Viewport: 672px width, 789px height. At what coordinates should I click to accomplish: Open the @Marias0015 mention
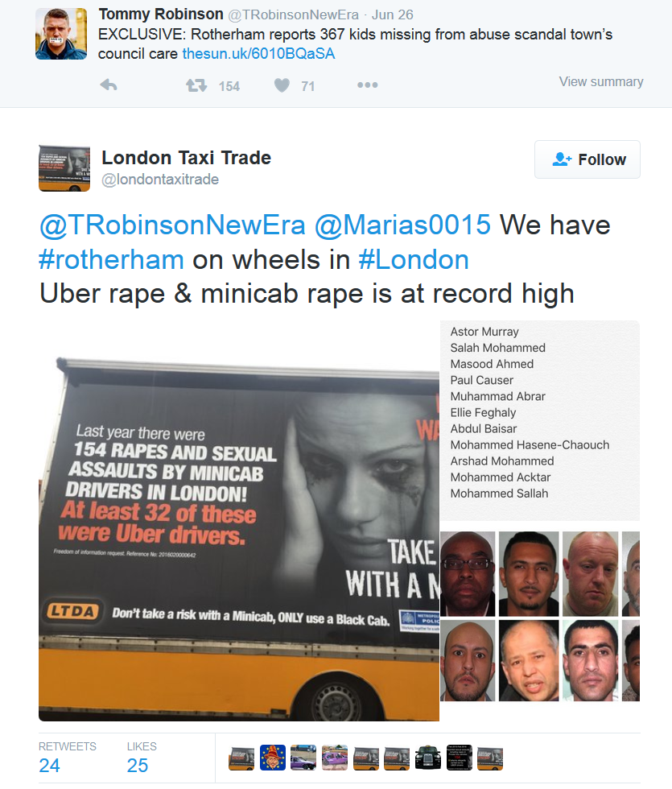[x=402, y=225]
